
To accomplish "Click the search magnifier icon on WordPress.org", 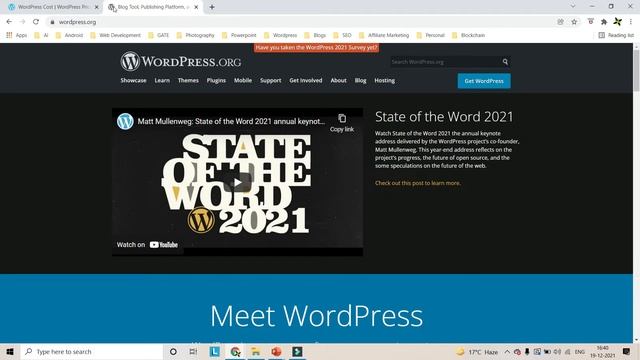I will pos(505,62).
